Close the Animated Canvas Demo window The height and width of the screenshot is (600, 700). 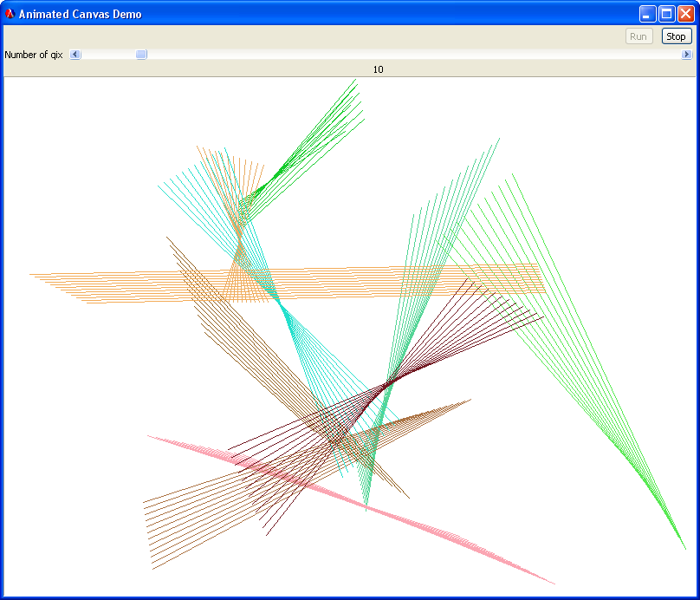point(685,14)
